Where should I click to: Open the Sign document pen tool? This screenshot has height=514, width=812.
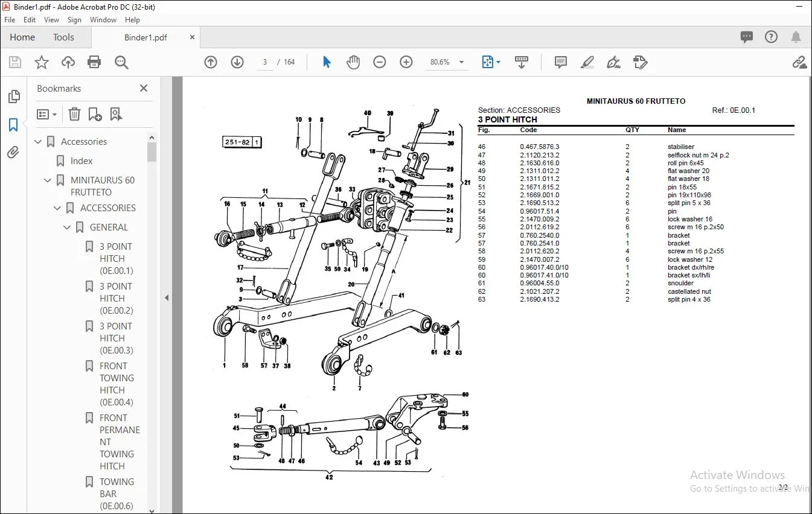point(614,62)
